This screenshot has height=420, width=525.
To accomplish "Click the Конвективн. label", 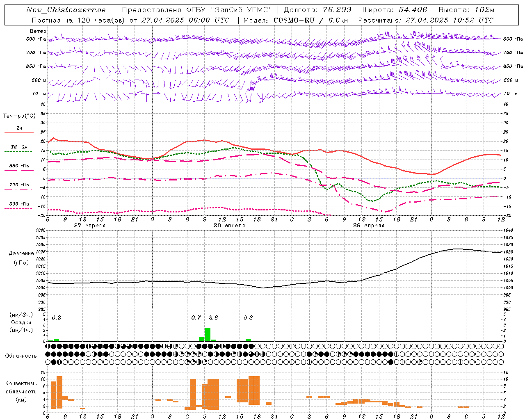I will 21,383.
